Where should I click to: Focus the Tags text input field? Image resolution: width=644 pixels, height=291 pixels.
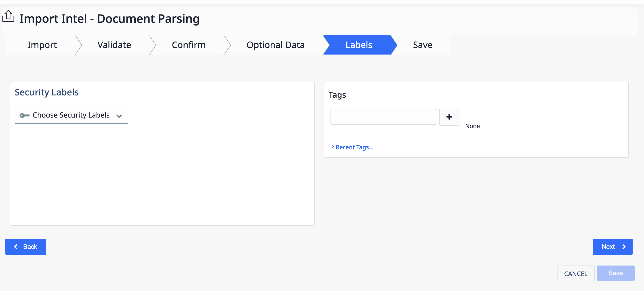click(x=383, y=116)
